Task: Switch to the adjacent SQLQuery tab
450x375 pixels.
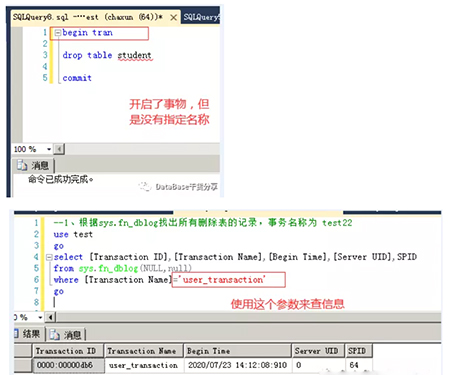Action: (x=201, y=17)
